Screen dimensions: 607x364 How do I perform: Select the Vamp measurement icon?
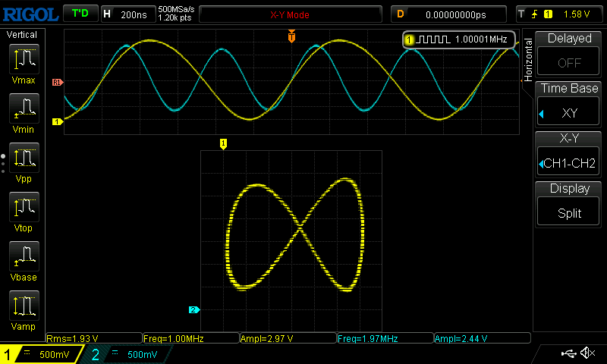click(x=24, y=306)
